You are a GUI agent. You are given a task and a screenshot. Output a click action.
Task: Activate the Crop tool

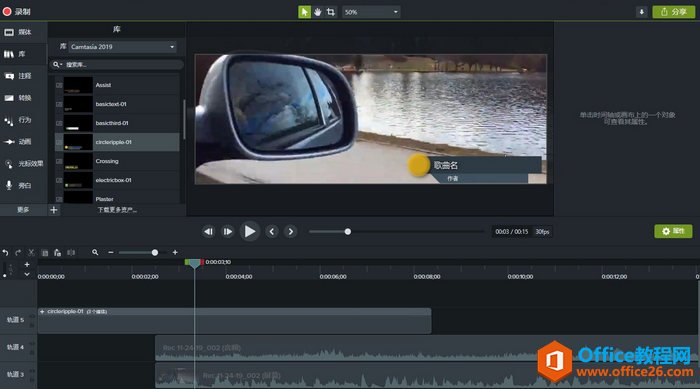click(331, 12)
